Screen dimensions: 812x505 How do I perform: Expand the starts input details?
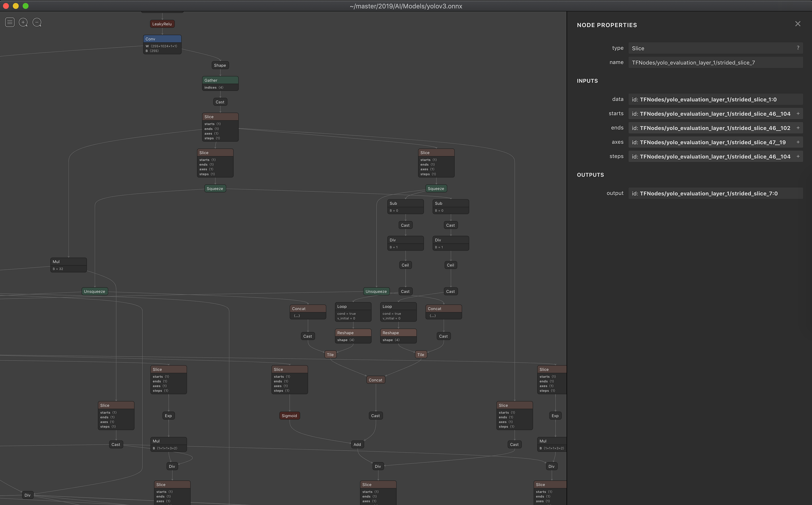point(798,113)
